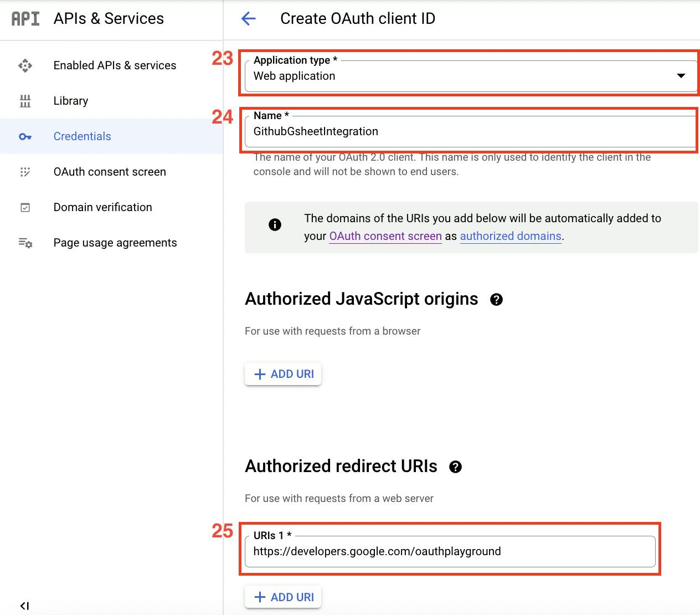Screen dimensions: 700x615
Task: Click the Domain verification icon
Action: tap(25, 207)
